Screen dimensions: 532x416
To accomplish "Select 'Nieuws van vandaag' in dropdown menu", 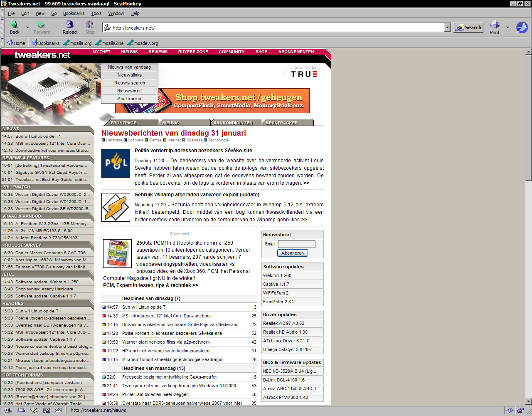I will (x=129, y=67).
